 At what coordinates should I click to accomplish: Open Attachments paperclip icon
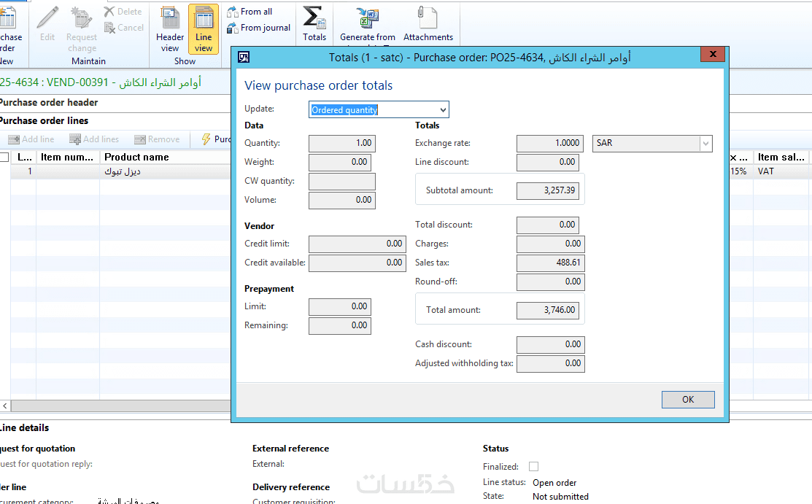[x=428, y=18]
